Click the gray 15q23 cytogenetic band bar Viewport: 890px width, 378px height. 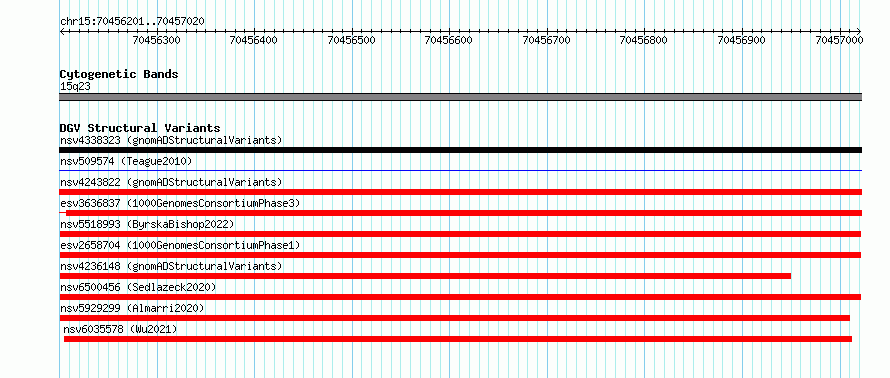point(461,97)
